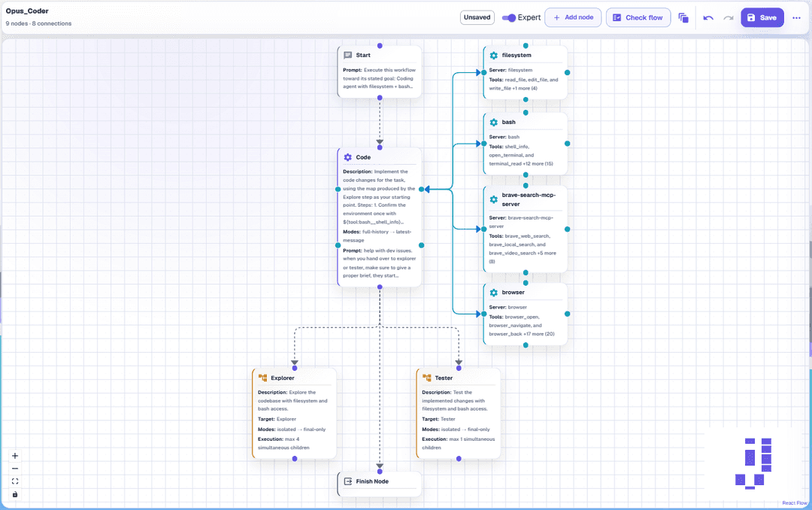812x510 pixels.
Task: Click the Tester node bottom handle
Action: 459,459
